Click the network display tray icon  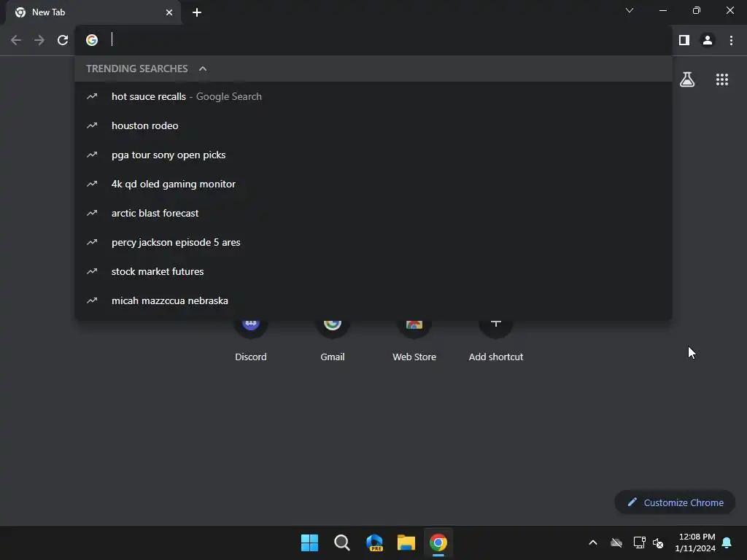point(639,542)
